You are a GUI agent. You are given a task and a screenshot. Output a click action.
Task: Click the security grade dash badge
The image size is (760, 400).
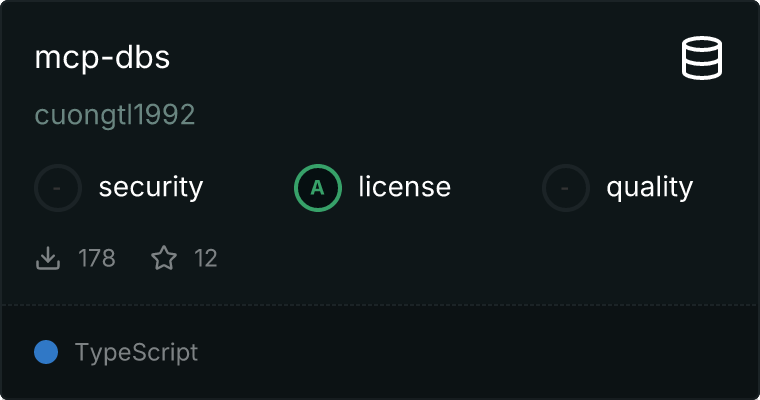pyautogui.click(x=58, y=187)
